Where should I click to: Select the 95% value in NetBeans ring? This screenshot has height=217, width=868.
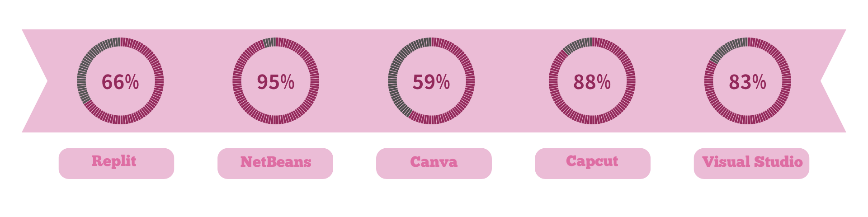pos(276,82)
